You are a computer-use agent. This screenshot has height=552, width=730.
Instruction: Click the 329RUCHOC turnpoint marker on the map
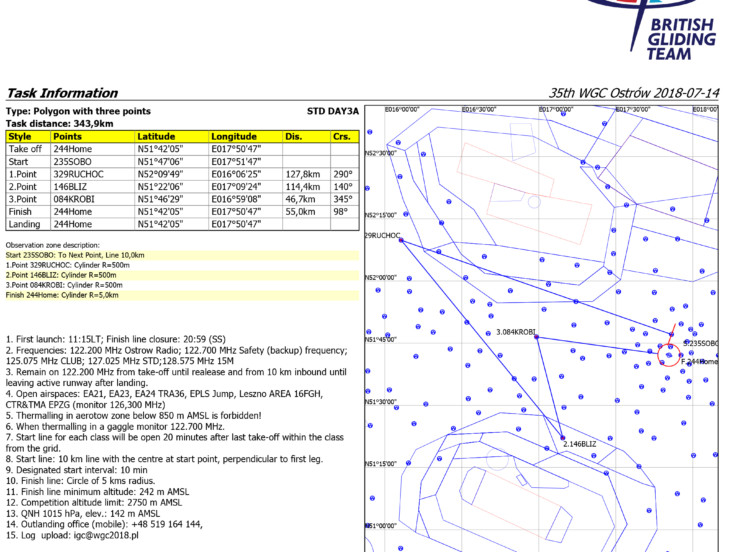coord(400,237)
